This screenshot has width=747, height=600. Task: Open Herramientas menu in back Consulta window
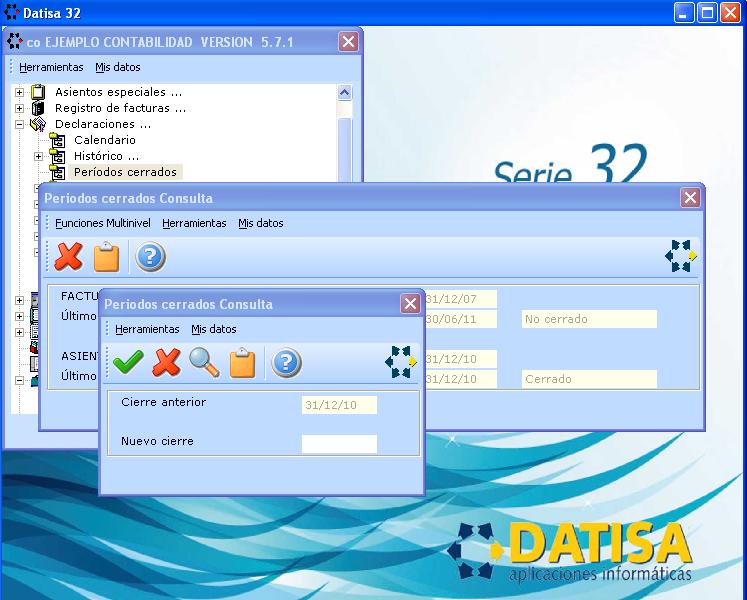click(194, 223)
